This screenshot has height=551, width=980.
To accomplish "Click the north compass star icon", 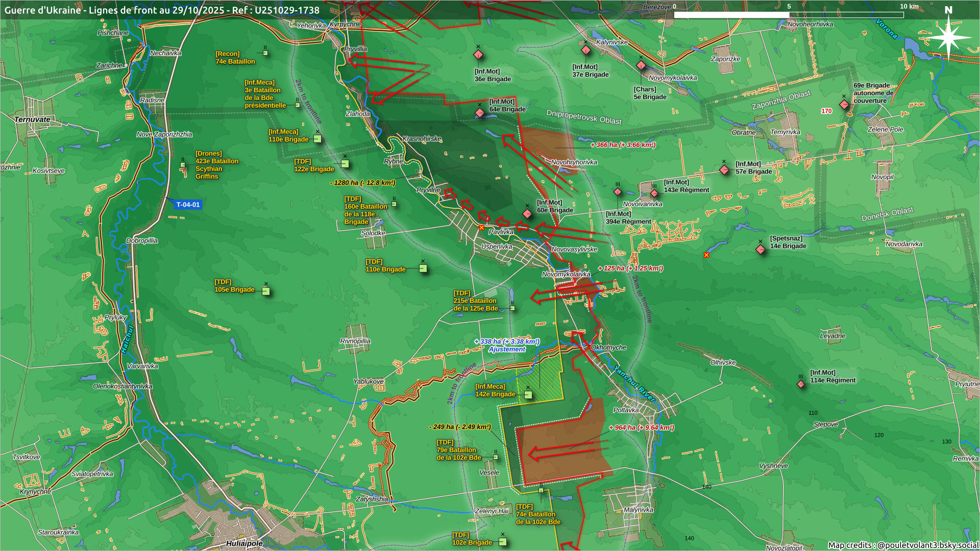I will [948, 37].
